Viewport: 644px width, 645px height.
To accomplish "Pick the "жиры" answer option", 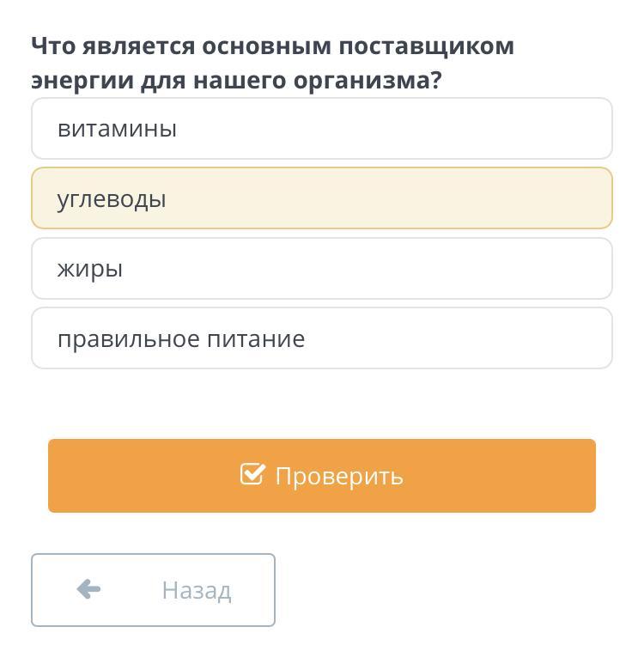I will (321, 269).
